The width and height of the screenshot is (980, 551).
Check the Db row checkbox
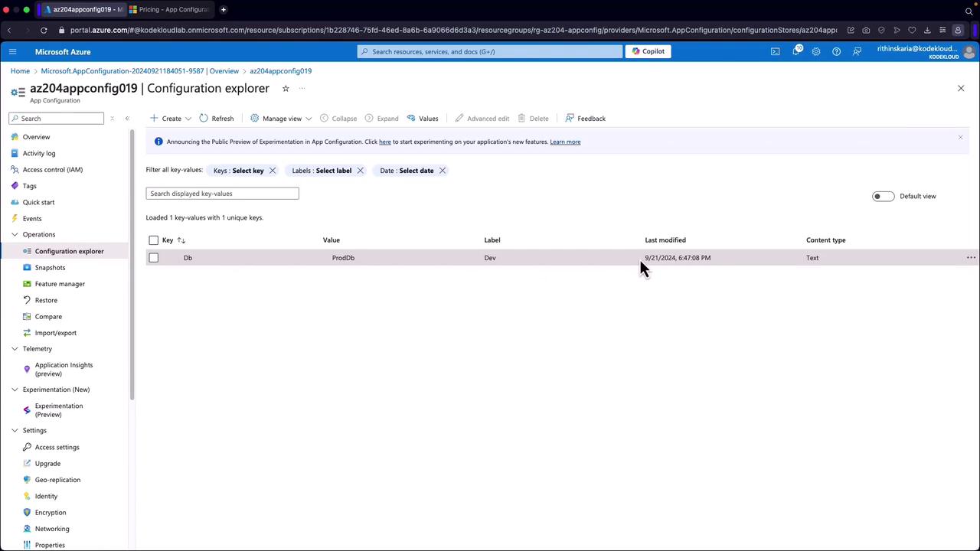(x=154, y=258)
